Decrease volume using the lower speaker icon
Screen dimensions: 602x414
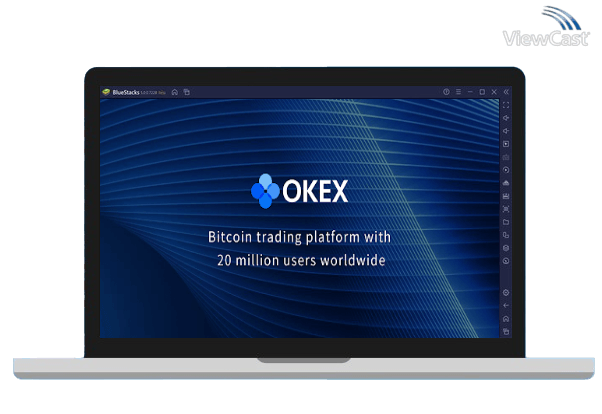click(x=506, y=131)
